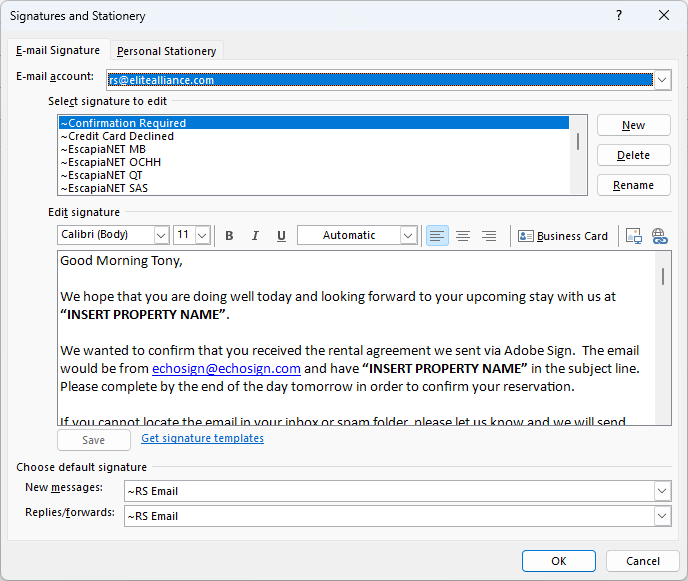688x581 pixels.
Task: Select ~EscapiaNET QT signature
Action: coord(314,175)
